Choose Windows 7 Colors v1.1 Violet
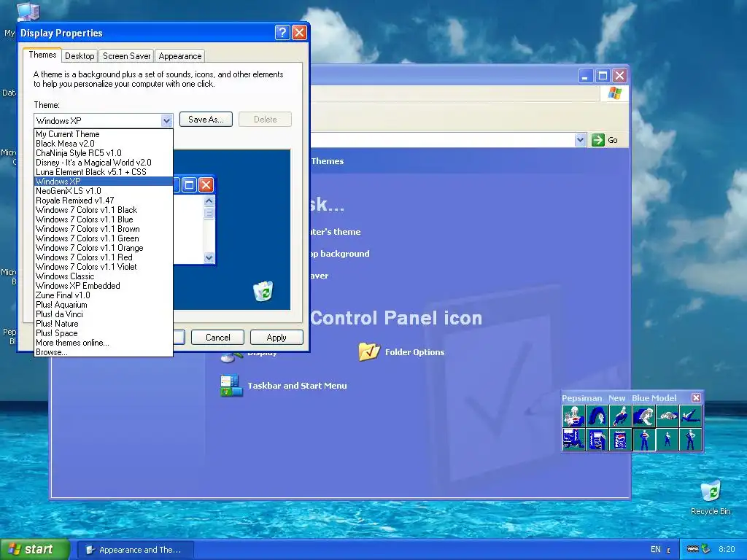The height and width of the screenshot is (560, 747). tap(104, 267)
